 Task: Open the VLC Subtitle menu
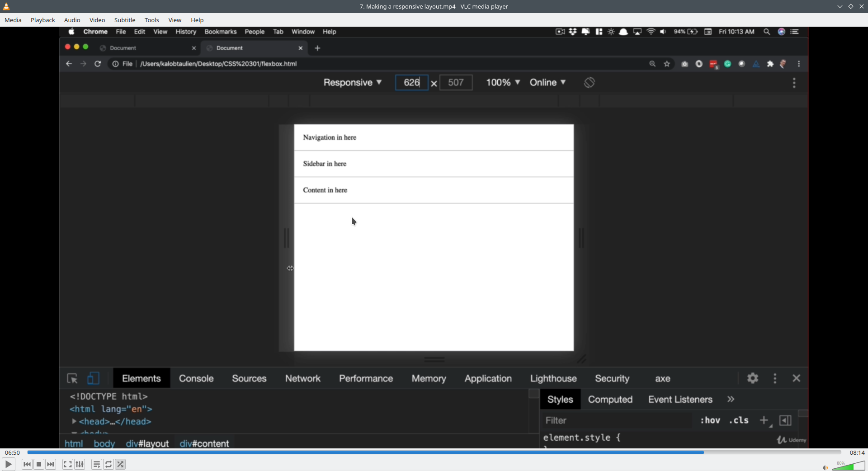125,20
